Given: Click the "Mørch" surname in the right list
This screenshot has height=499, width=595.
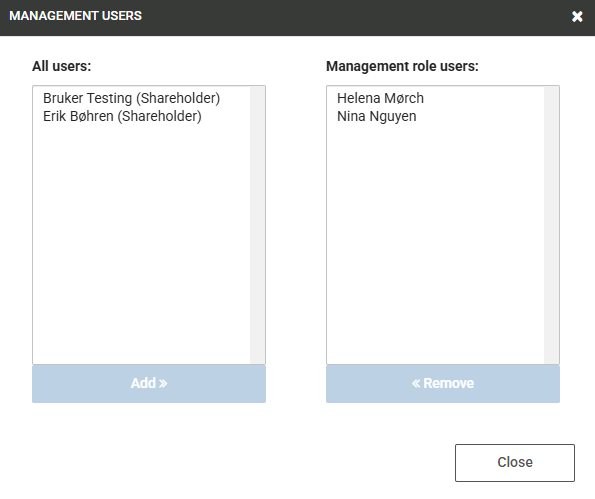Looking at the screenshot, I should point(404,98).
